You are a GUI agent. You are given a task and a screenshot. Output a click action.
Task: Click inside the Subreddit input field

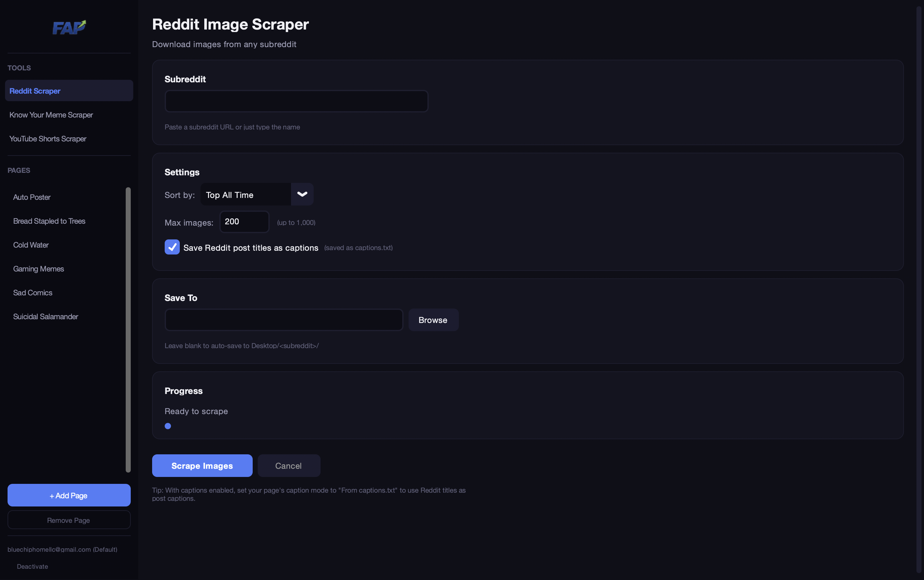296,101
